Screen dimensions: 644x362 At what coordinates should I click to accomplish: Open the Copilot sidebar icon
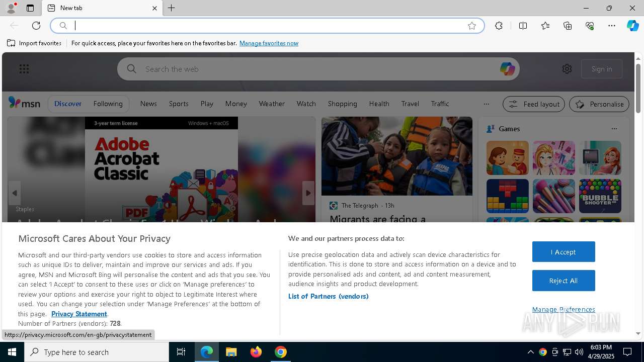632,26
